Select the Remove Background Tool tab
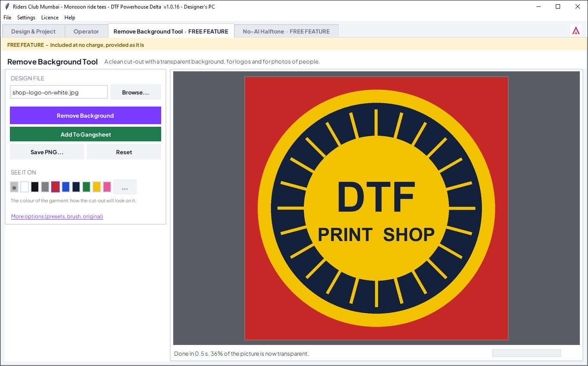This screenshot has width=588, height=366. pos(171,31)
